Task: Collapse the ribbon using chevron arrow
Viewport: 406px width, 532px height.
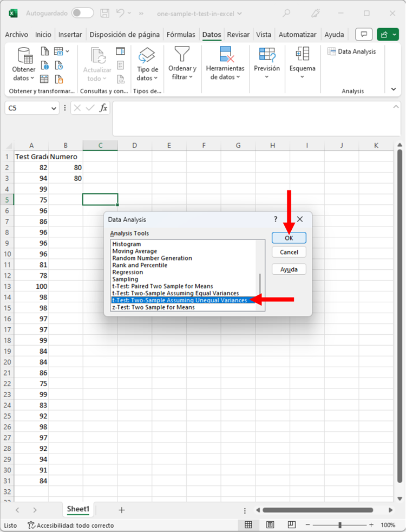Action: point(394,89)
